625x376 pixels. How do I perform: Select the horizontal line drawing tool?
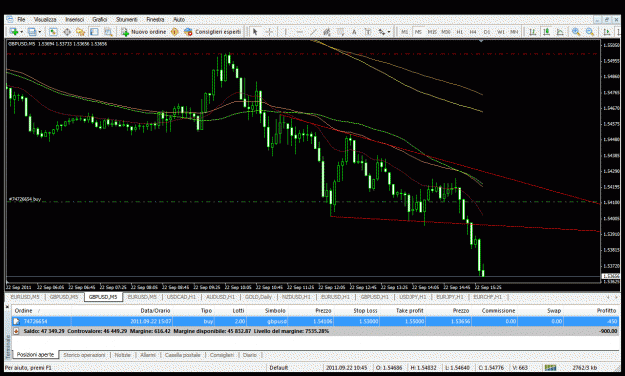[299, 31]
